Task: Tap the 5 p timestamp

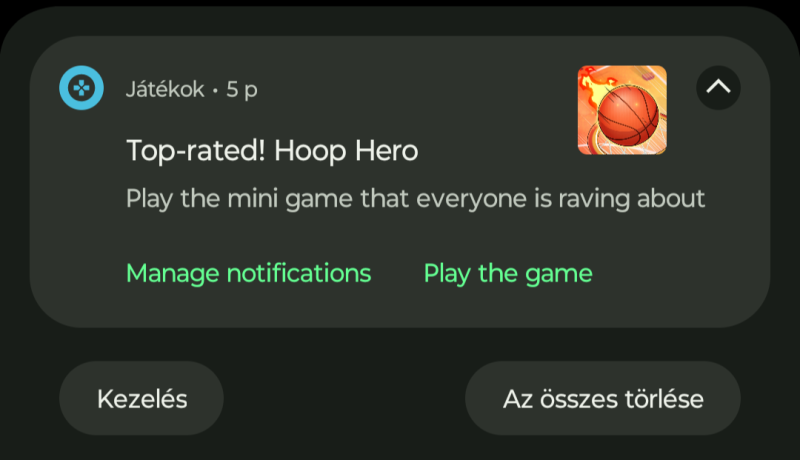Action: pyautogui.click(x=242, y=90)
